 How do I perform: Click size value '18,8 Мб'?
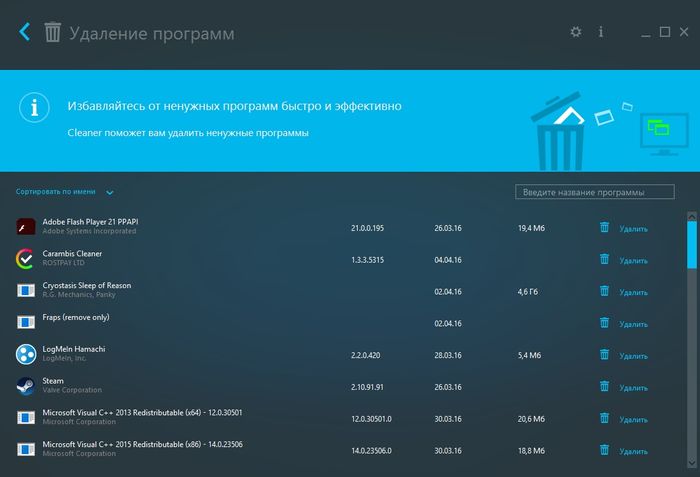[531, 451]
